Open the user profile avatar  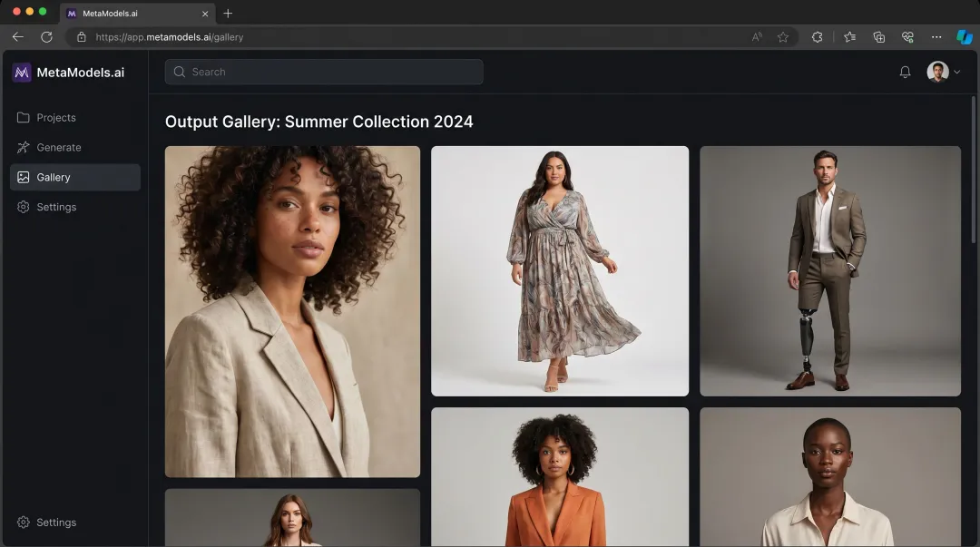coord(937,72)
